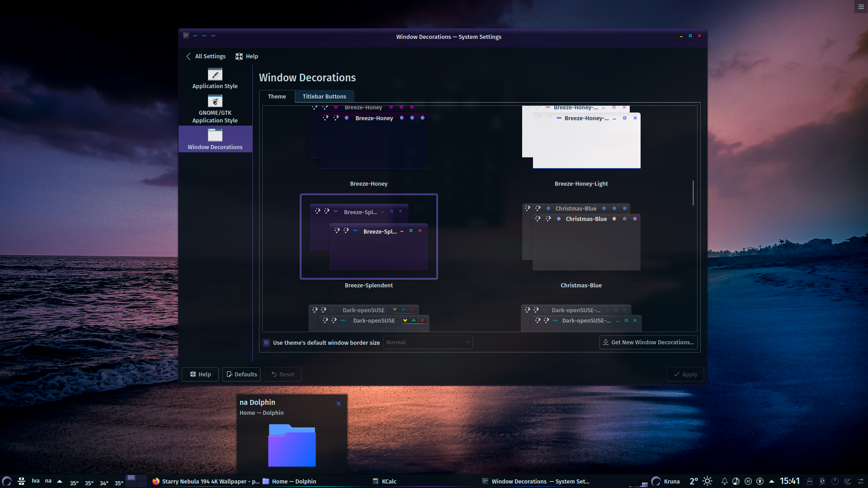Open the weather widget sun icon
Viewport: 868px width, 488px height.
[x=708, y=481]
